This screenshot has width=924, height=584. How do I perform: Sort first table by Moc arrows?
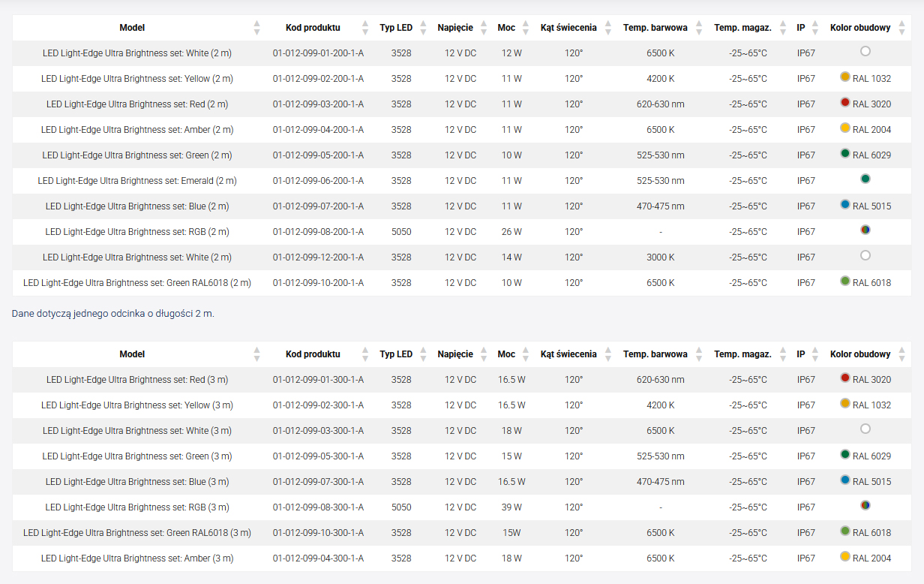pos(526,28)
